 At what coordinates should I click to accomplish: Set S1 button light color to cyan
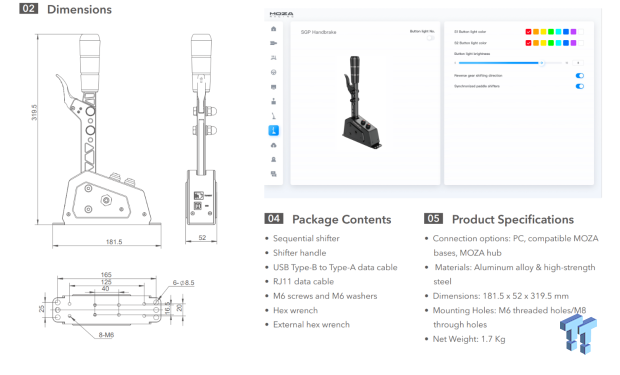558,32
